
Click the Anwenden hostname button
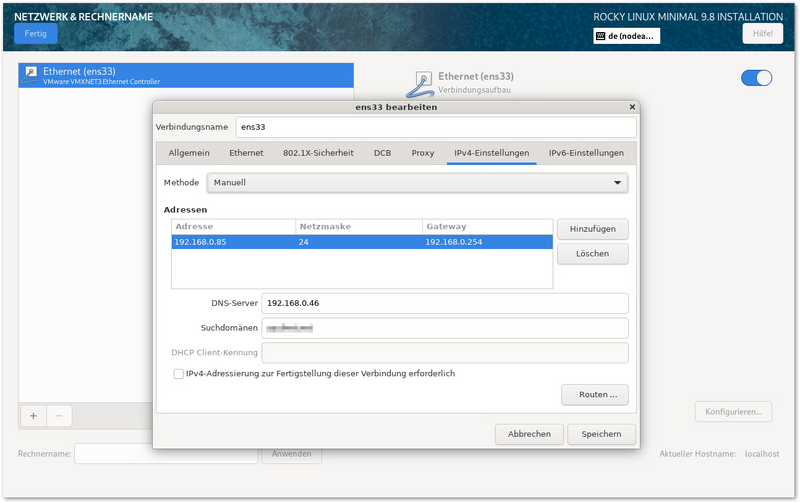[x=291, y=454]
